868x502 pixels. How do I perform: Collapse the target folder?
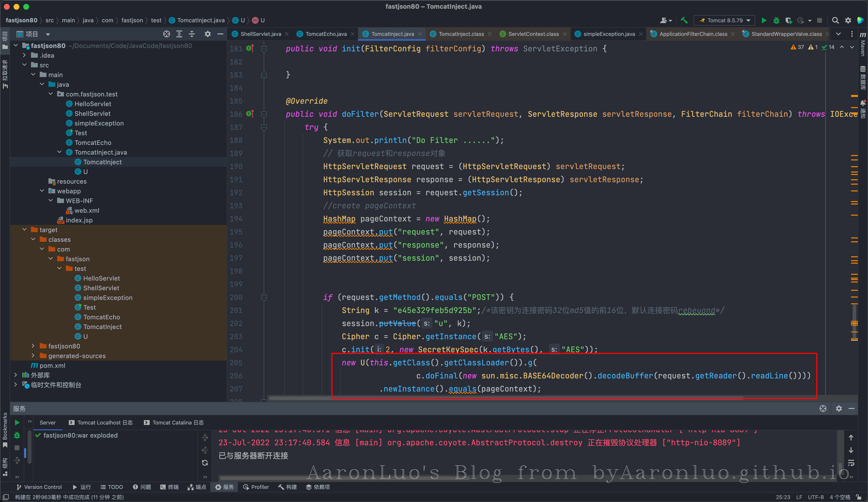[x=24, y=229]
